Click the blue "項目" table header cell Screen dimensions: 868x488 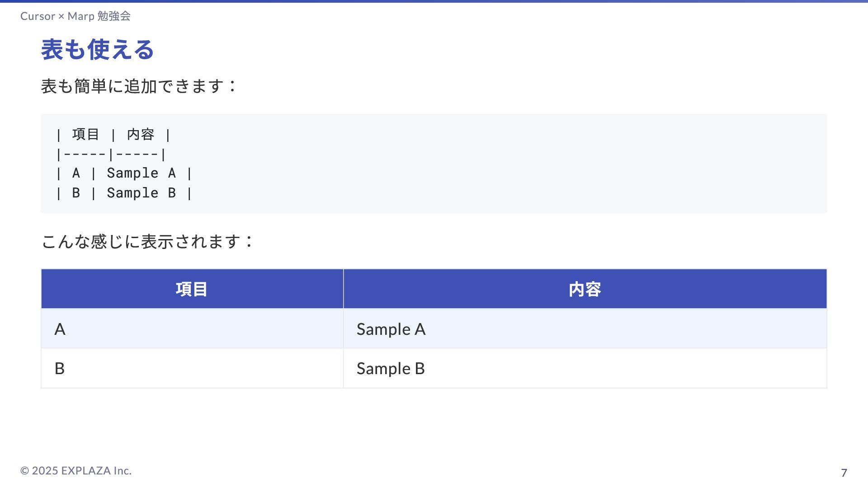click(x=192, y=289)
